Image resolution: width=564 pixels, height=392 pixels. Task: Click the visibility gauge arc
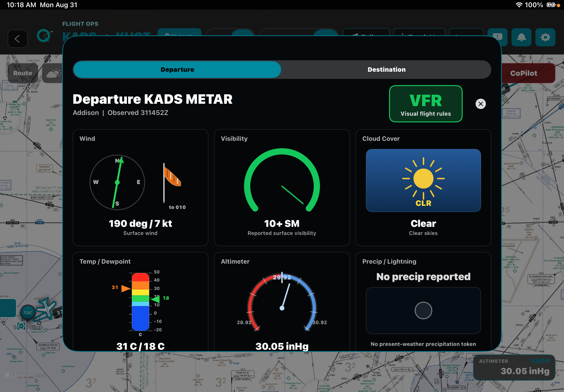click(x=282, y=180)
